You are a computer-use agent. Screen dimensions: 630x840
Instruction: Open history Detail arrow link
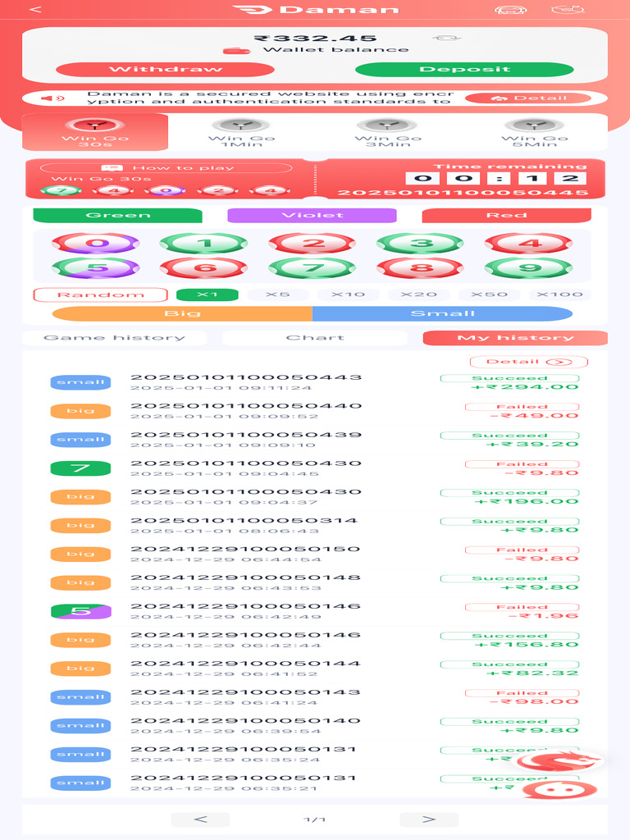pos(529,362)
